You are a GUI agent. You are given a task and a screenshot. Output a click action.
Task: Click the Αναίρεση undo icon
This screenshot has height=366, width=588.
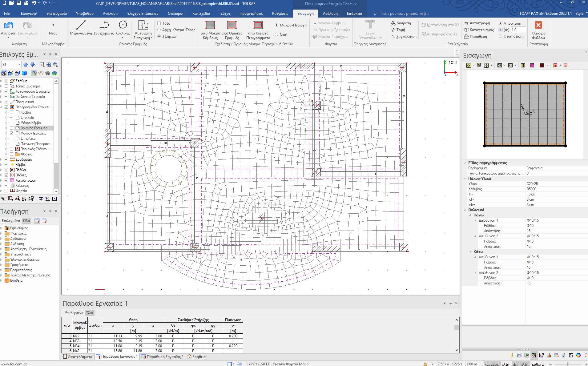(8, 26)
